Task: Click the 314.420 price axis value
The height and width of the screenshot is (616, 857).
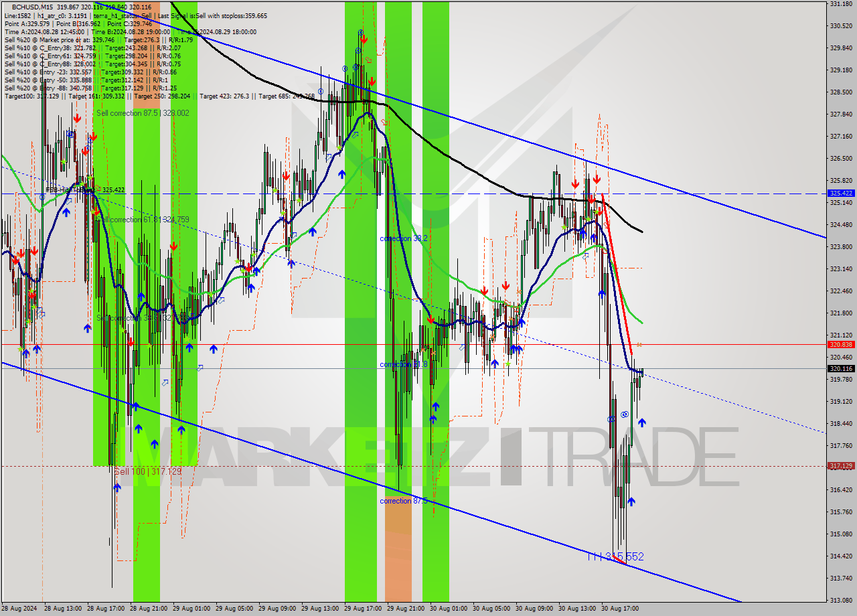Action: [x=841, y=556]
